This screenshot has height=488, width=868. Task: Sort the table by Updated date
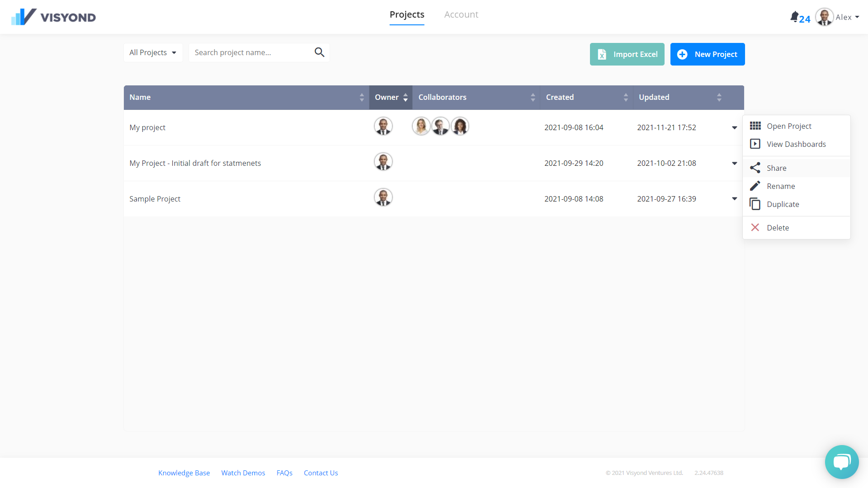[679, 97]
